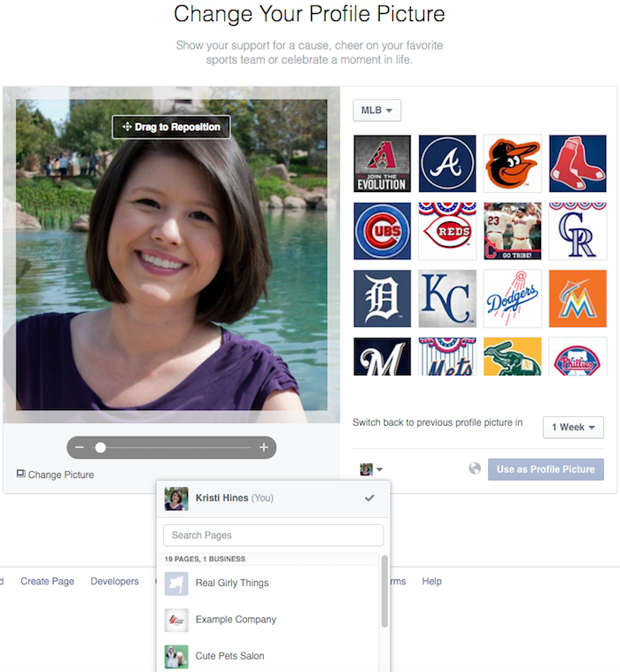620x672 pixels.
Task: Click the Example Company page logo
Action: click(176, 620)
